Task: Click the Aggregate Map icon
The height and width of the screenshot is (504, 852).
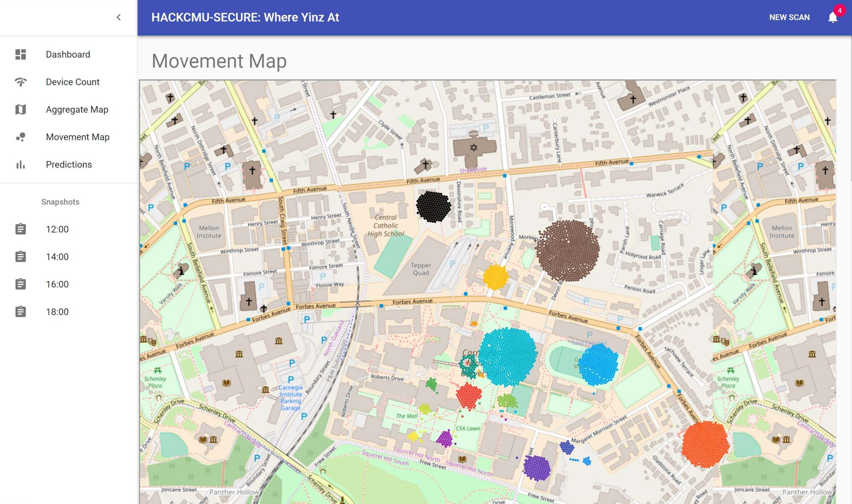Action: click(21, 110)
